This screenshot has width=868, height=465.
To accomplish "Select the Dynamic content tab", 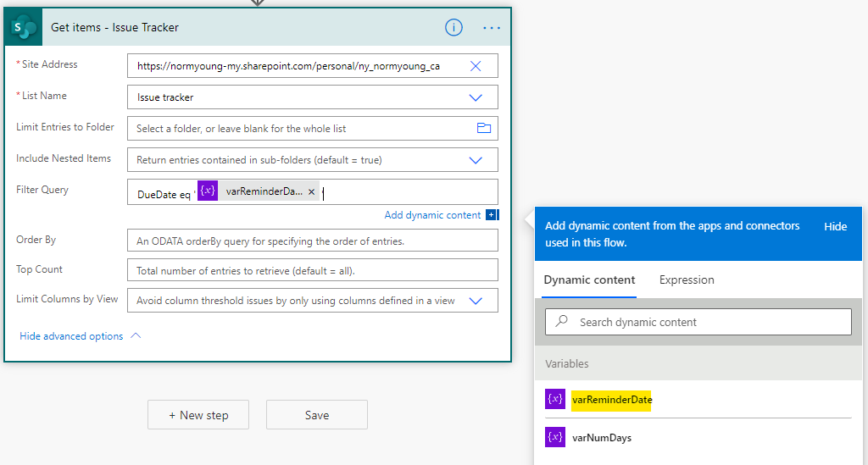I will 589,280.
